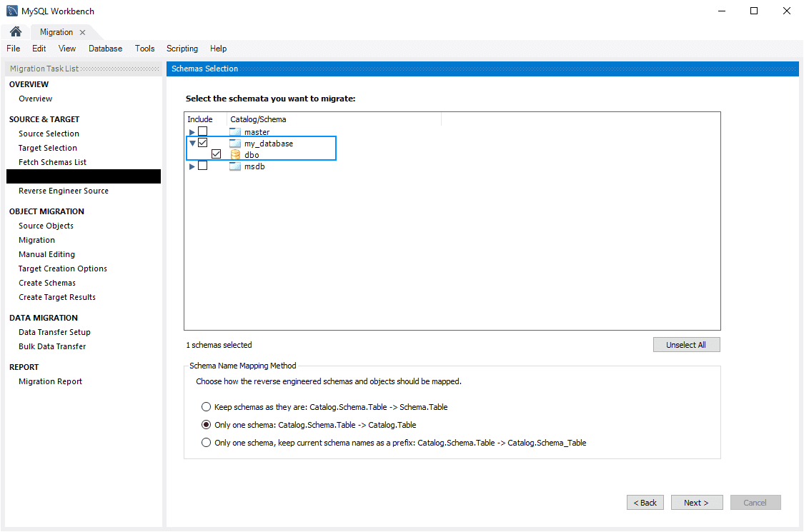Click the Next button

pos(696,503)
